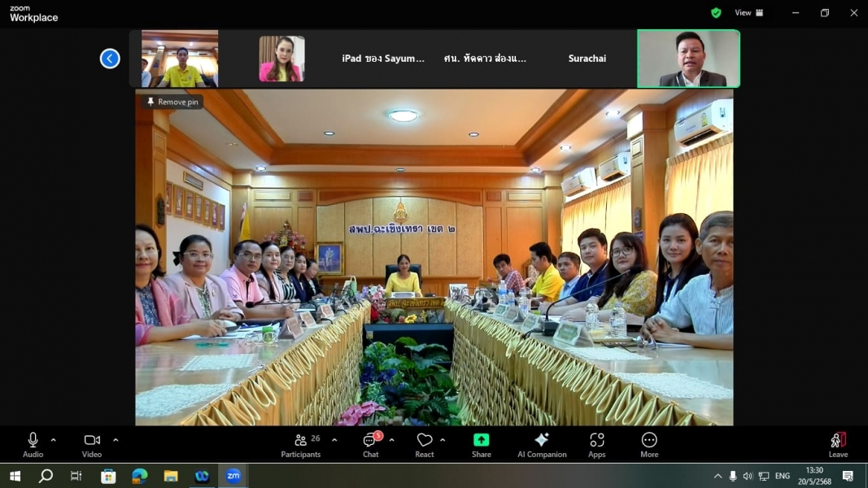Select iPad ของ Sayum participant tile
This screenshot has height=488, width=868.
tap(383, 59)
